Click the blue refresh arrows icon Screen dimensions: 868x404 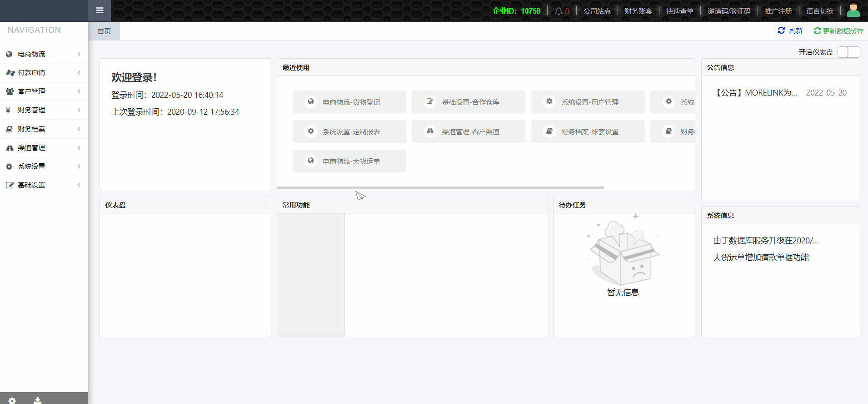pos(781,30)
